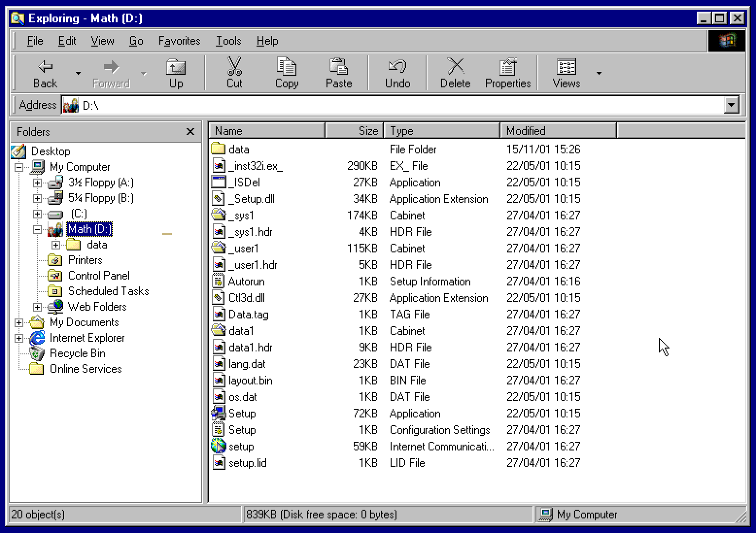This screenshot has height=533, width=756.
Task: Open the Favorites menu
Action: click(179, 41)
